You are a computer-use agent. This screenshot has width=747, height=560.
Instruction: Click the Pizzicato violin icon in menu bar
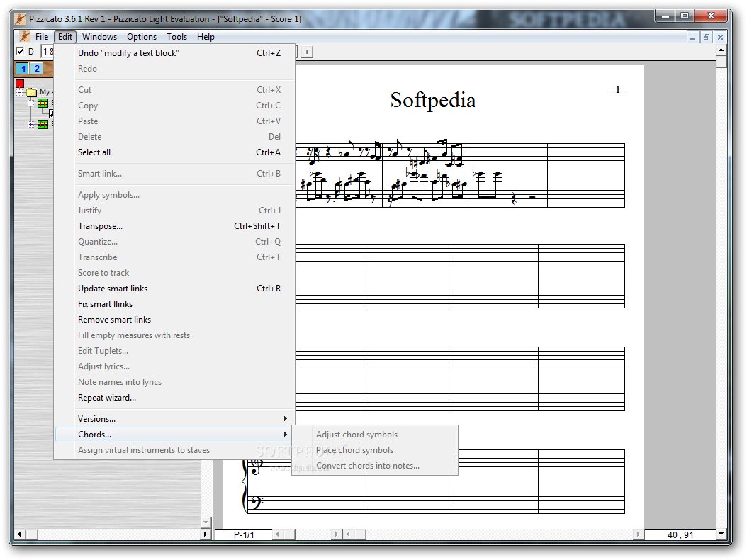pos(24,37)
